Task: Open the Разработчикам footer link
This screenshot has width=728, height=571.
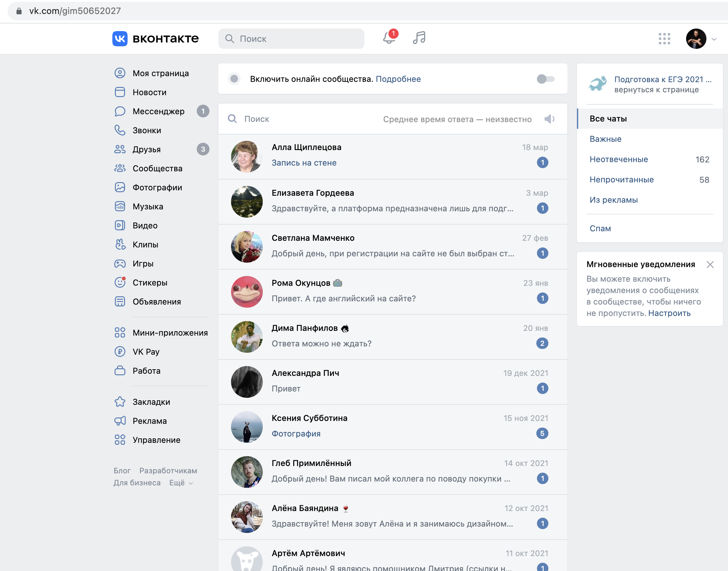Action: [x=168, y=471]
